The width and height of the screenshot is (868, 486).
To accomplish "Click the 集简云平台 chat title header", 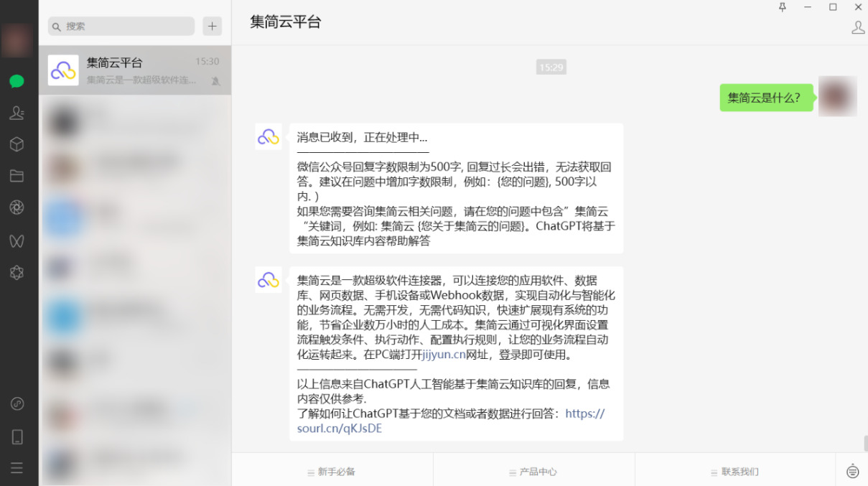I will pyautogui.click(x=286, y=22).
